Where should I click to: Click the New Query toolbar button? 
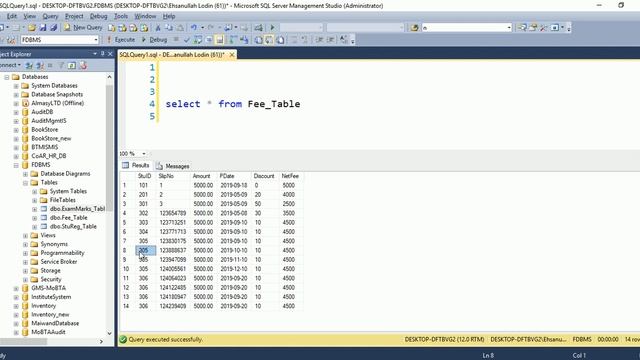83,27
